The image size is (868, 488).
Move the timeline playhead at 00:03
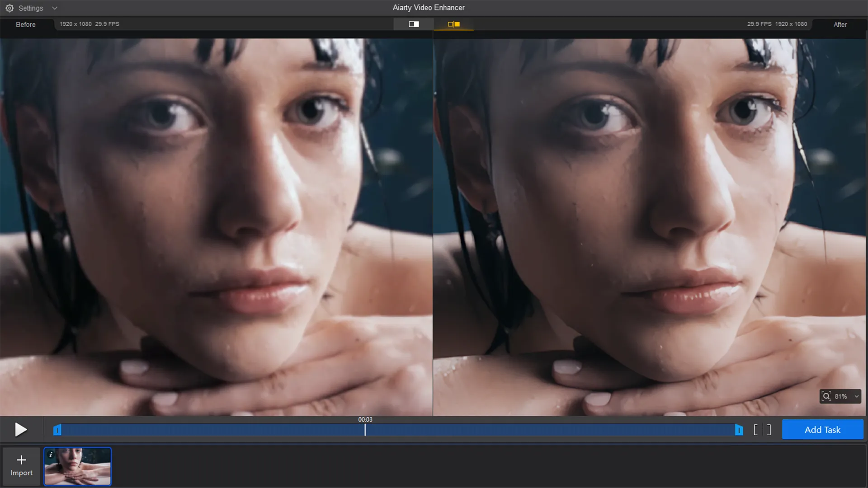click(365, 430)
